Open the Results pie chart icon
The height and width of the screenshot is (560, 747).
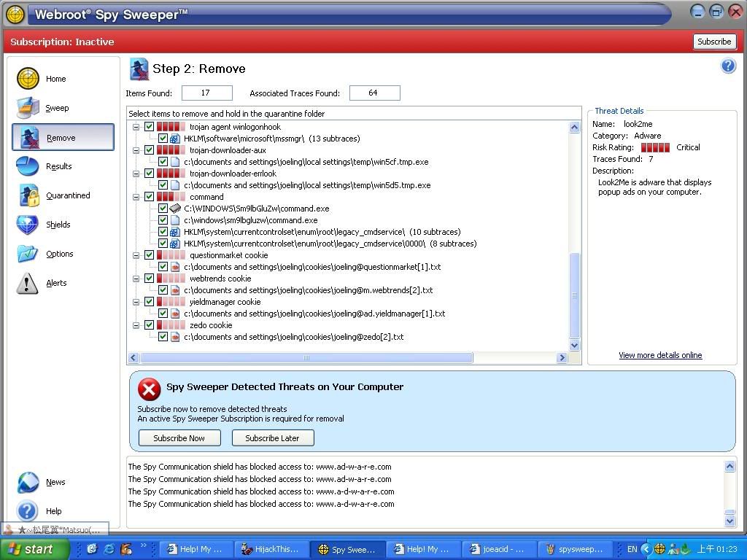[x=28, y=166]
